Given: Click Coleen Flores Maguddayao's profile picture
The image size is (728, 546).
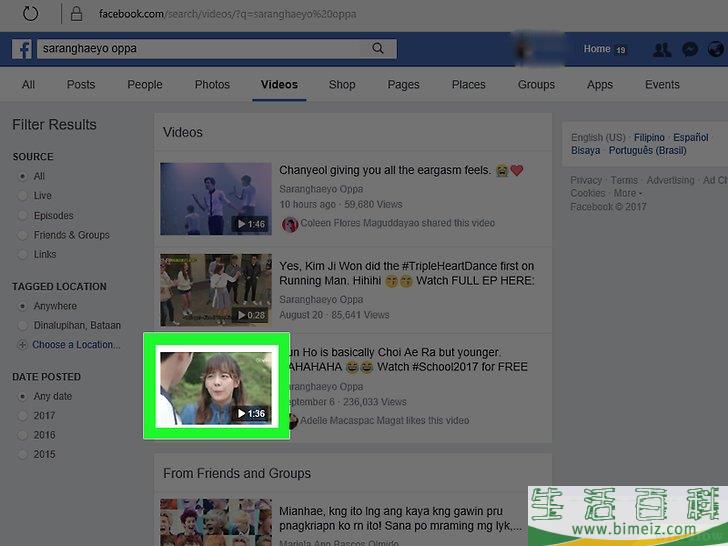Looking at the screenshot, I should [x=290, y=224].
